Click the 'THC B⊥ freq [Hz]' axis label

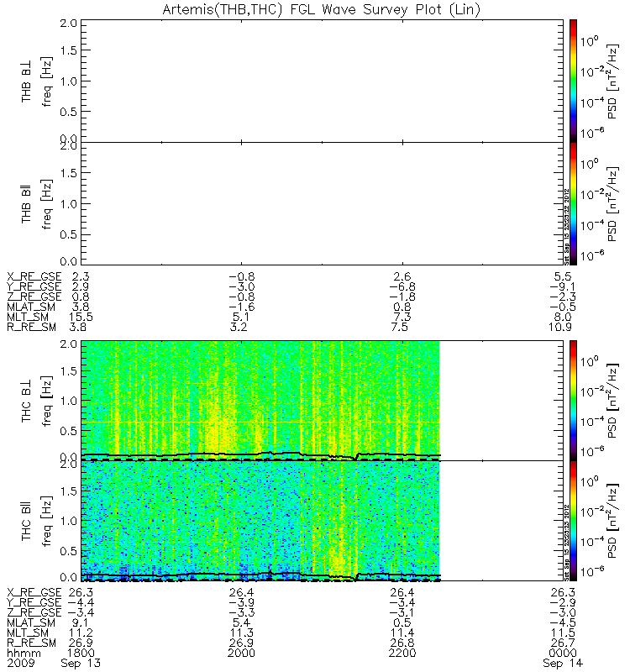[x=36, y=402]
